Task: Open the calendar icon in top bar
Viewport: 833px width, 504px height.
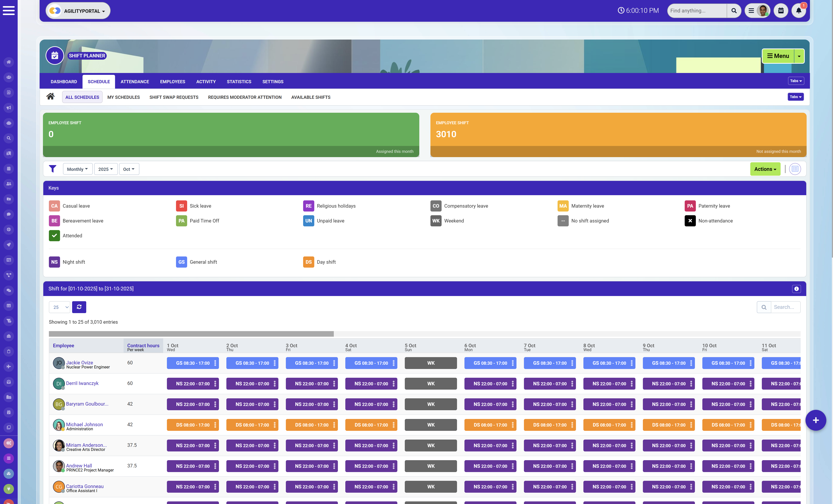Action: [781, 10]
